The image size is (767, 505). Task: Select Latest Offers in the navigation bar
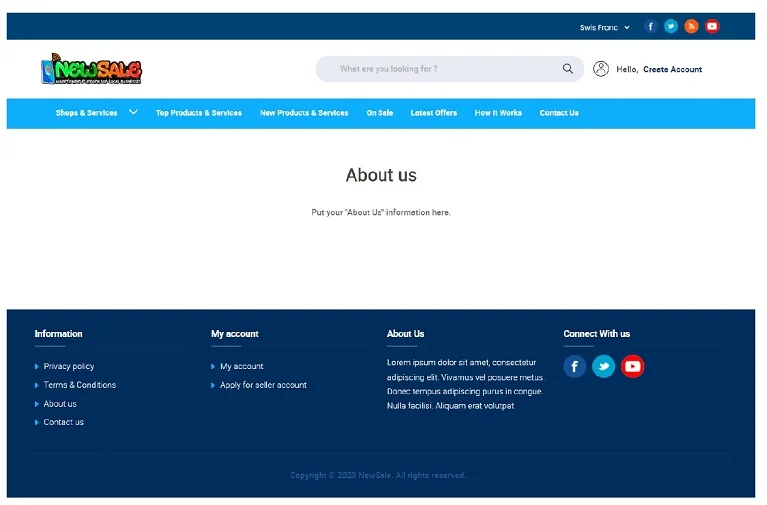433,113
